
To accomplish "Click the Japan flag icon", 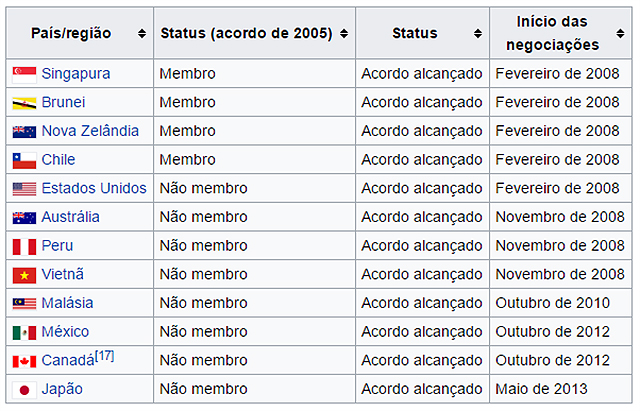I will click(x=24, y=390).
